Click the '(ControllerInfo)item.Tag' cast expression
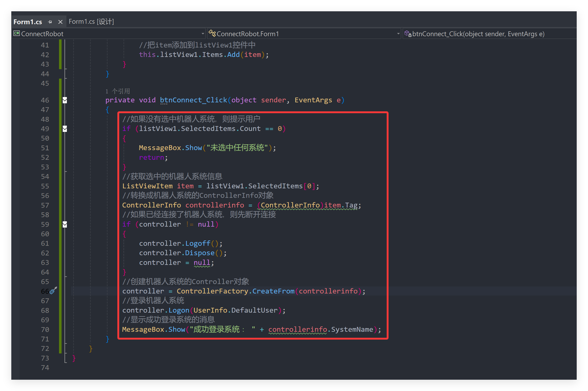The height and width of the screenshot is (391, 588). point(307,205)
